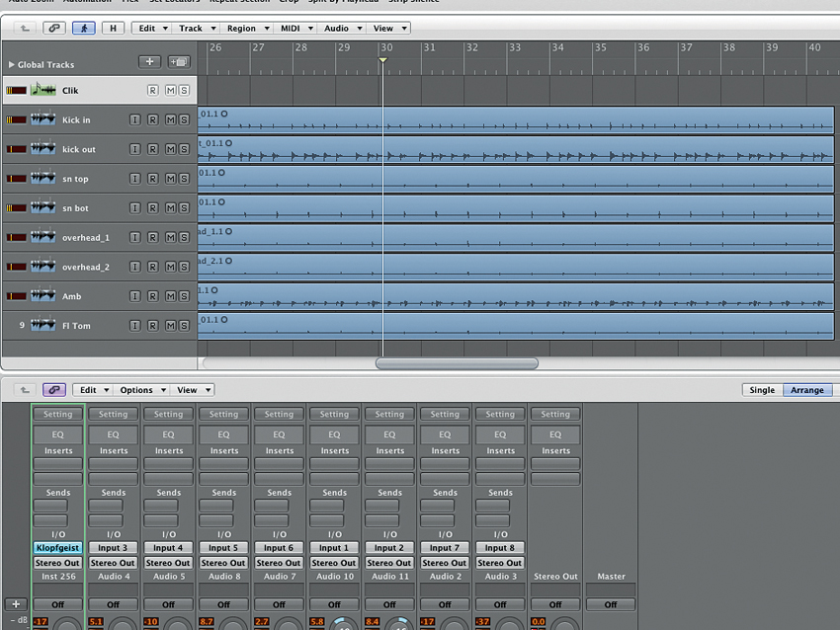This screenshot has width=840, height=630.
Task: Click automation Off button on Master strip
Action: (611, 605)
